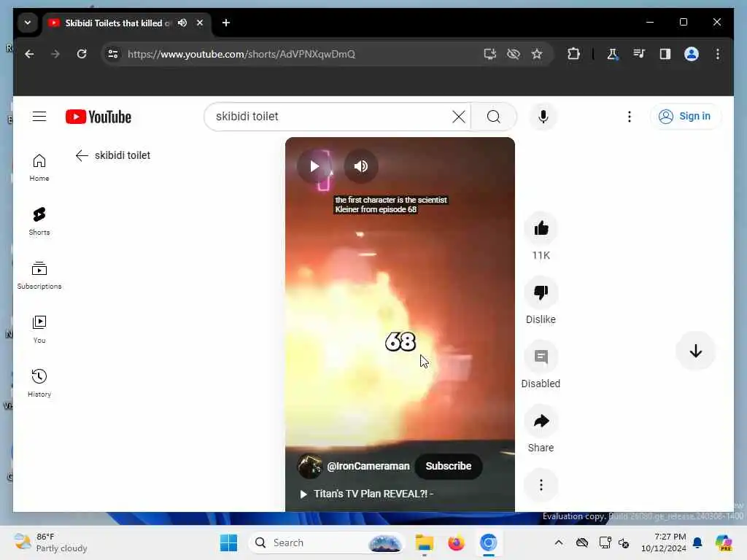Dislike the Short with thumbs down
The width and height of the screenshot is (747, 560).
click(541, 292)
